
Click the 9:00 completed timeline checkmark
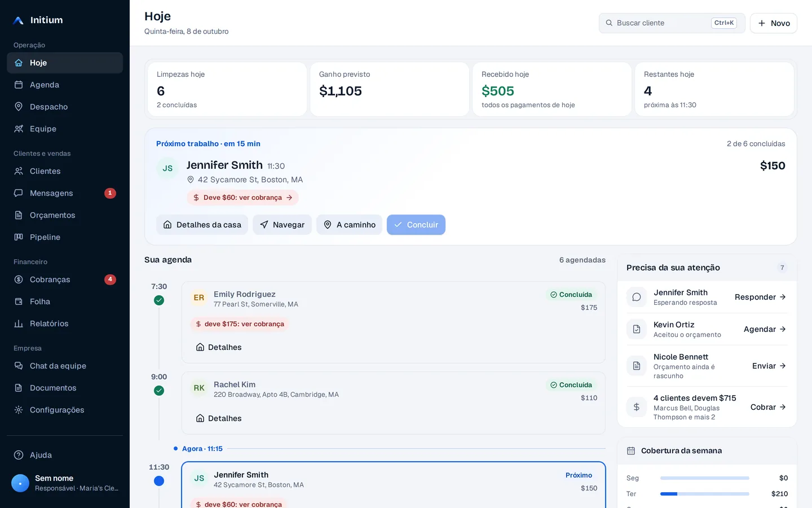coord(159,391)
